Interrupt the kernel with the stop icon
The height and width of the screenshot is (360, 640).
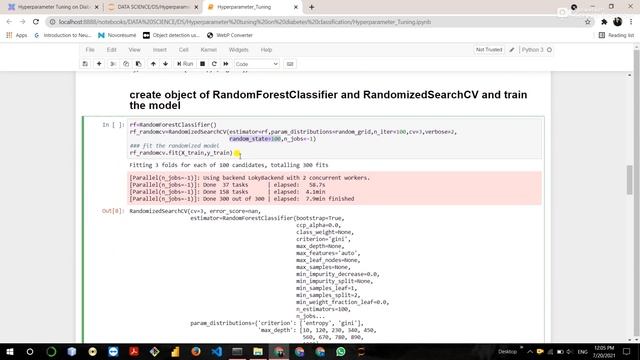(x=202, y=64)
